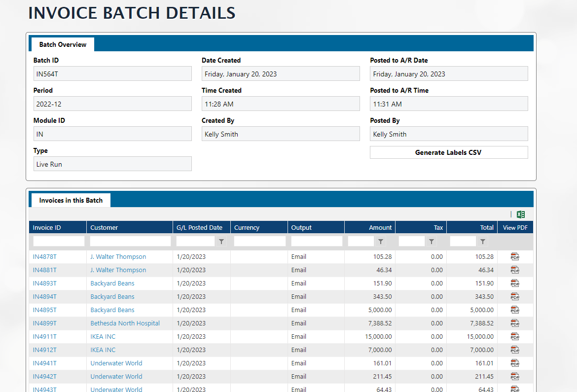Open PDF for invoice IN4941T
This screenshot has height=392, width=577.
coord(515,363)
